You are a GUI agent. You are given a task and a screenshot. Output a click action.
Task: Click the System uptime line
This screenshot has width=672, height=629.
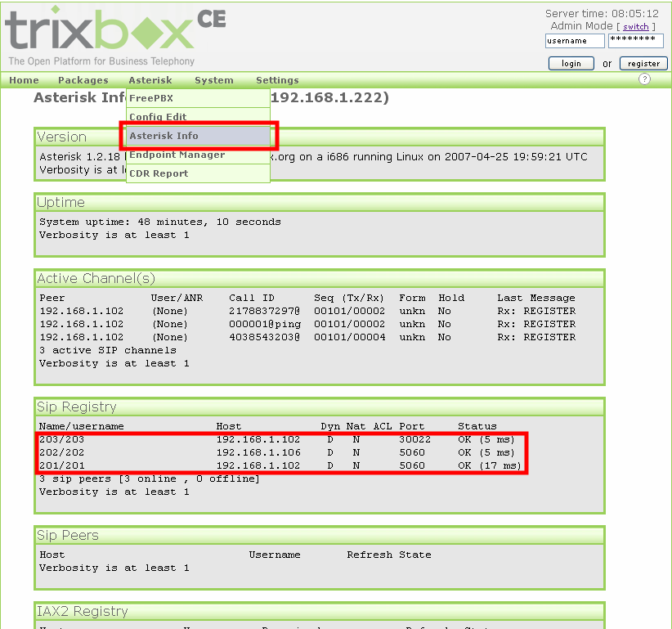click(160, 222)
